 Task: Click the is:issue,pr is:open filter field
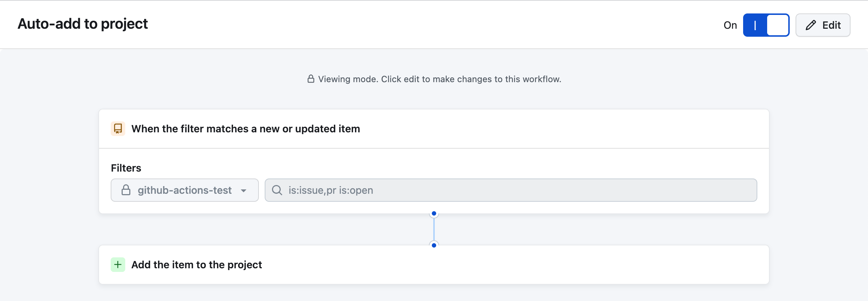click(511, 190)
